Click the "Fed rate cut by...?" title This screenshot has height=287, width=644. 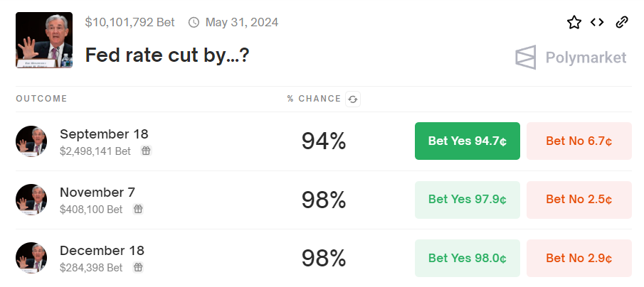[167, 55]
